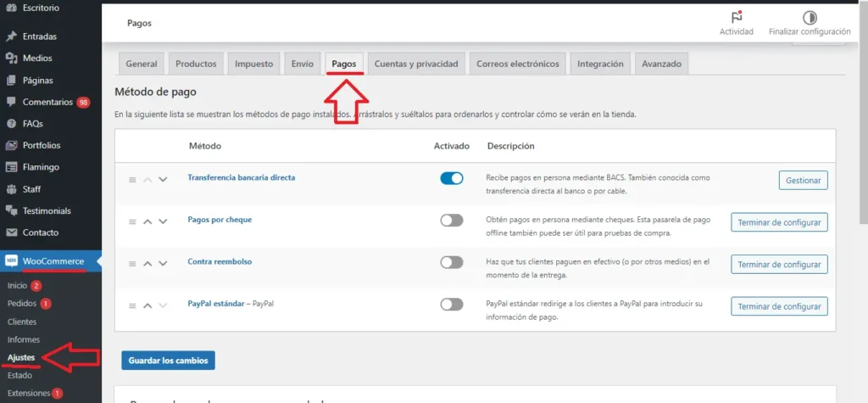The image size is (868, 403).
Task: Switch to the Envío tab
Action: click(x=303, y=64)
